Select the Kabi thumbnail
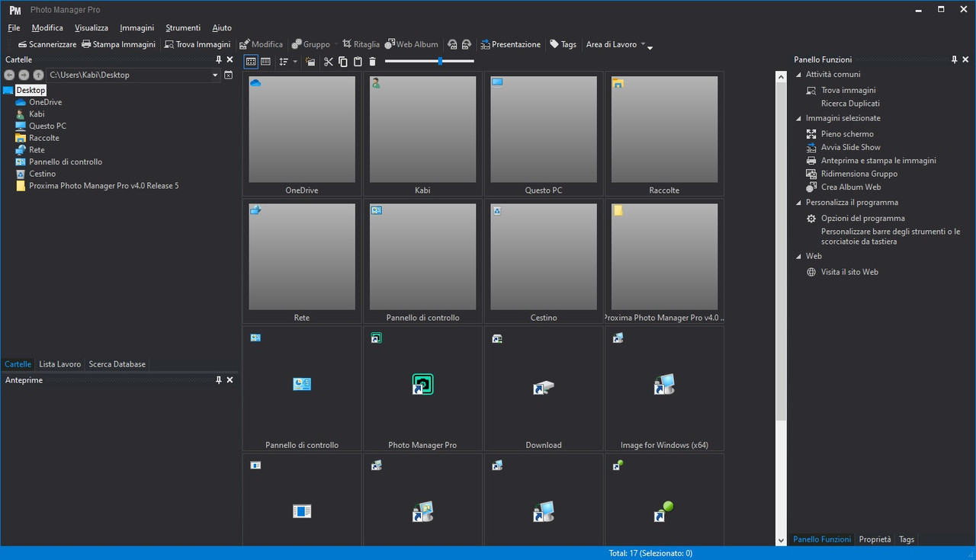 (422, 134)
